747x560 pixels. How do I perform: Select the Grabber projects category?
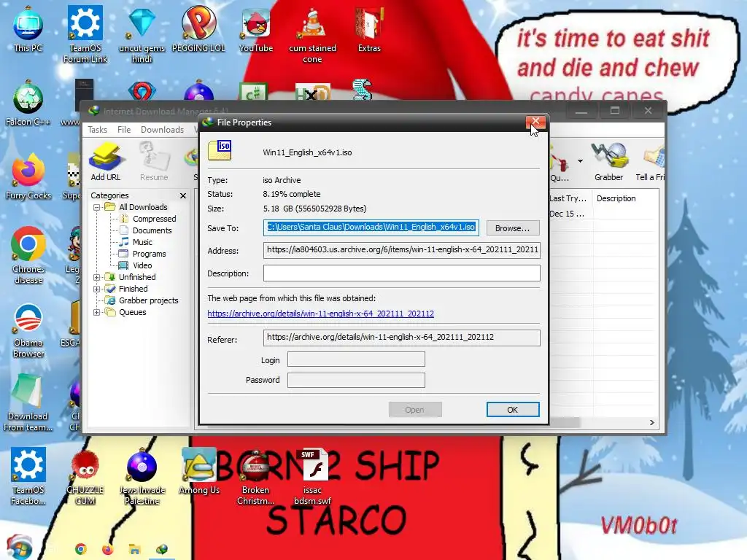[x=149, y=300]
